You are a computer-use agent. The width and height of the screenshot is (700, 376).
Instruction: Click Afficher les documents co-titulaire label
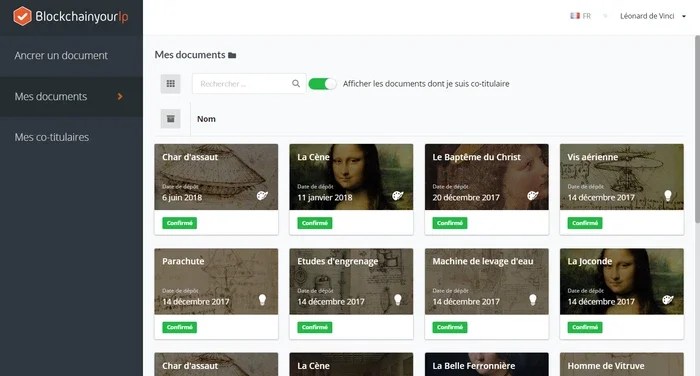coord(426,84)
